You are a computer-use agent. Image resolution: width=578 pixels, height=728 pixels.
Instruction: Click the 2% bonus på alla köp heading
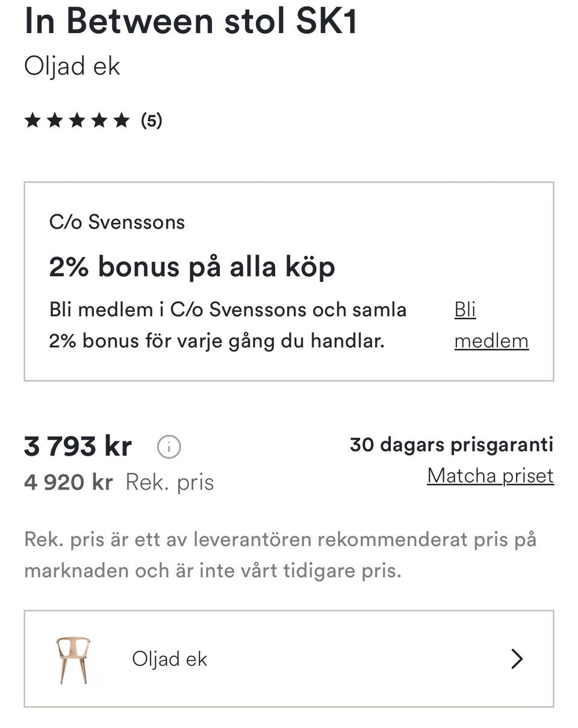point(191,267)
